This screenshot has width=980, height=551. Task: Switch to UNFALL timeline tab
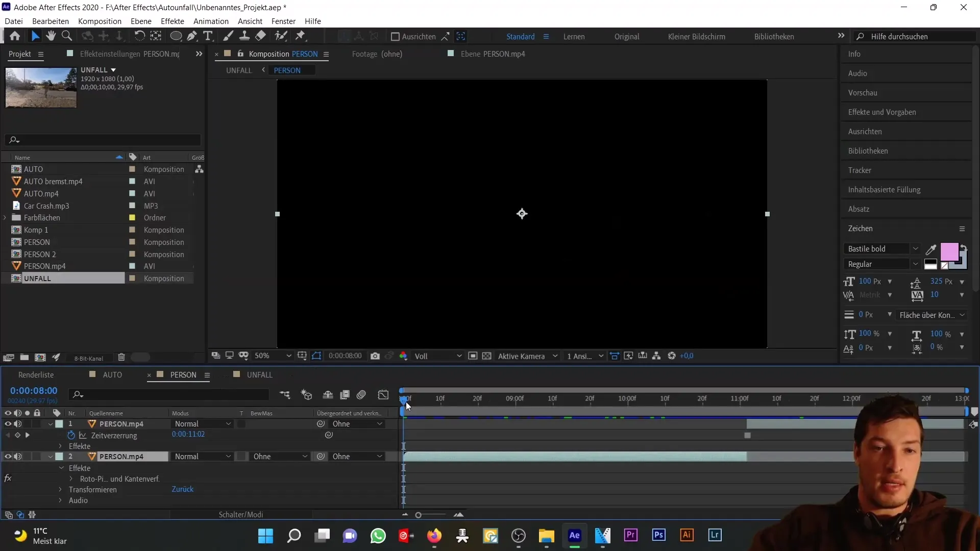(x=259, y=375)
